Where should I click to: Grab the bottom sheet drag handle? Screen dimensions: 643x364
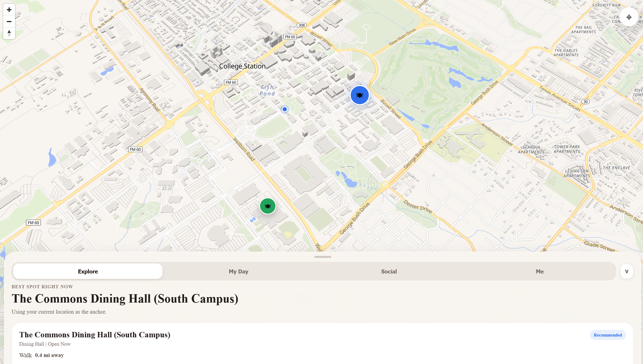pyautogui.click(x=323, y=257)
